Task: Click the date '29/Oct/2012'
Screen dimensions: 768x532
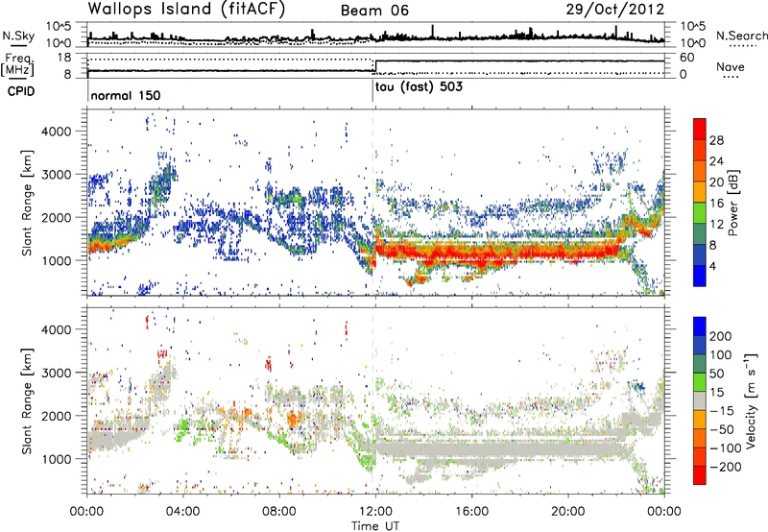Action: tap(615, 10)
